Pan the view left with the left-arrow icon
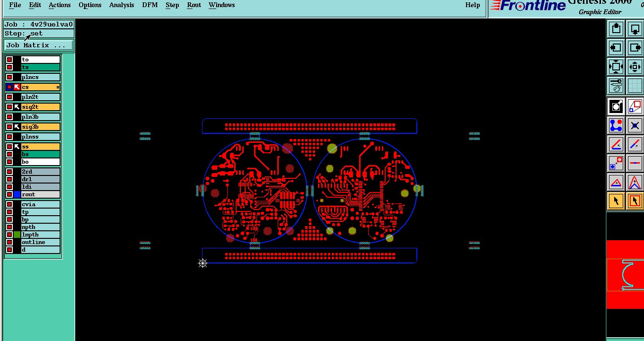The height and width of the screenshot is (341, 644). point(616,48)
